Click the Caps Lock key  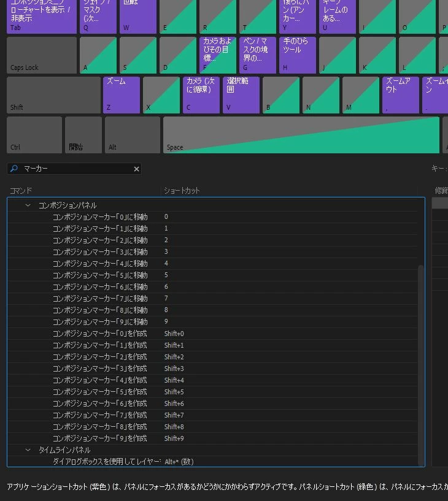pyautogui.click(x=42, y=55)
